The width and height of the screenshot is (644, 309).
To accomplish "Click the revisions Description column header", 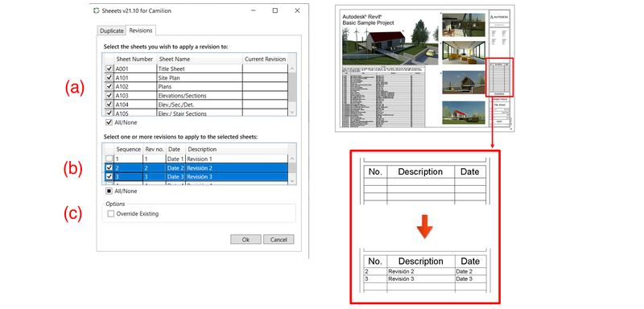I will pyautogui.click(x=237, y=150).
